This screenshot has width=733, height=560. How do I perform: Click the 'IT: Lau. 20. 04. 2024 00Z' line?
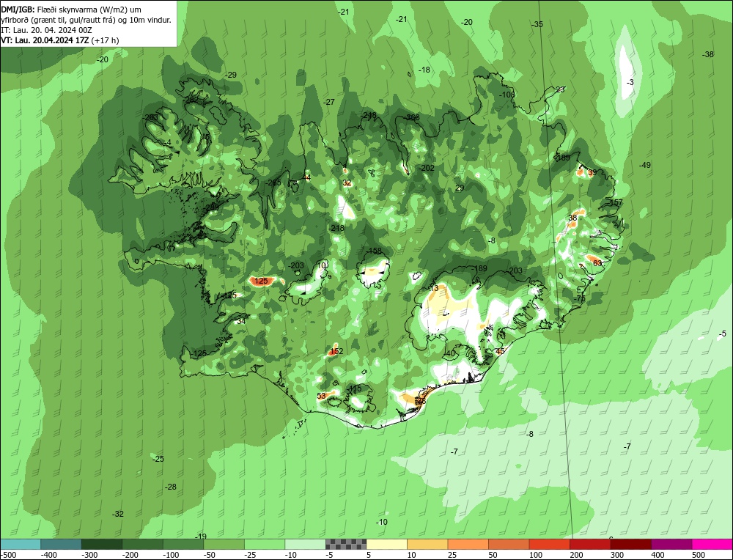click(x=46, y=30)
